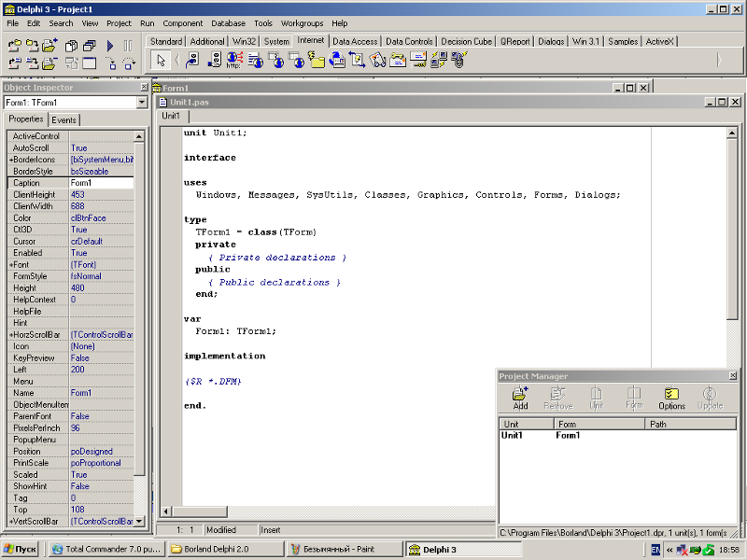The image size is (747, 560).
Task: Select the POP mail component icon
Action: click(x=398, y=60)
